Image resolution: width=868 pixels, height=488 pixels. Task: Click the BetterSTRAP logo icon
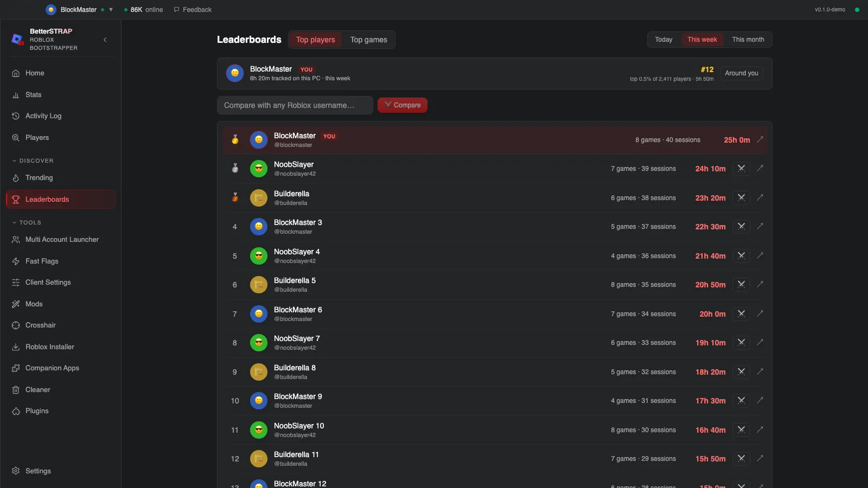[17, 40]
